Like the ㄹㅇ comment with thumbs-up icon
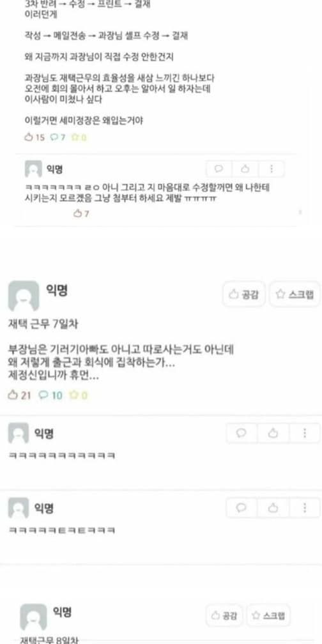 [245, 169]
